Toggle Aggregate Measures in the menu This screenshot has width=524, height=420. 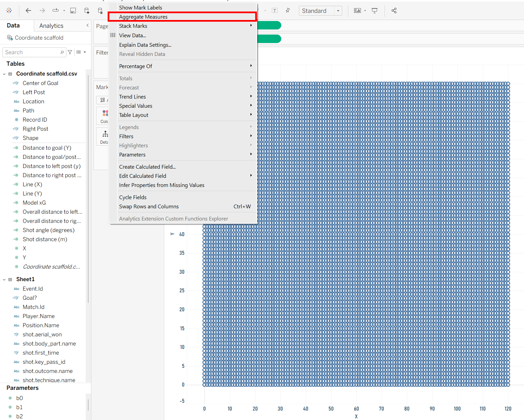click(x=143, y=17)
